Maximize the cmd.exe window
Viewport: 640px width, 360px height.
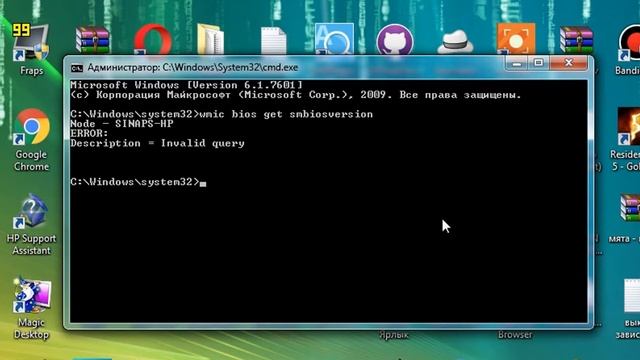click(538, 63)
